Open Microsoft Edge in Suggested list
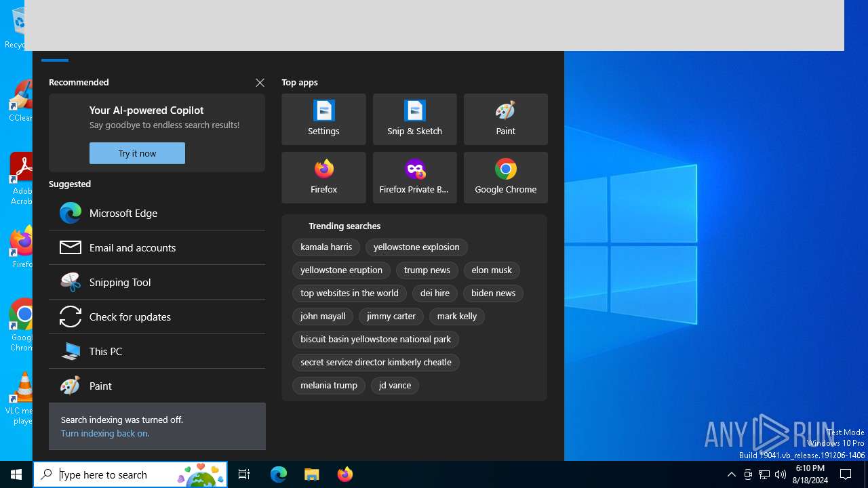The width and height of the screenshot is (868, 488). (x=157, y=213)
